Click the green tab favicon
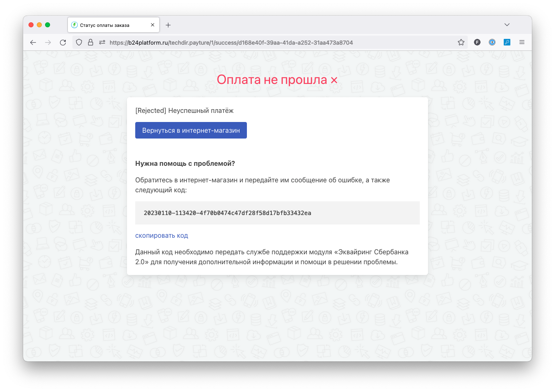555x392 pixels. (x=74, y=25)
